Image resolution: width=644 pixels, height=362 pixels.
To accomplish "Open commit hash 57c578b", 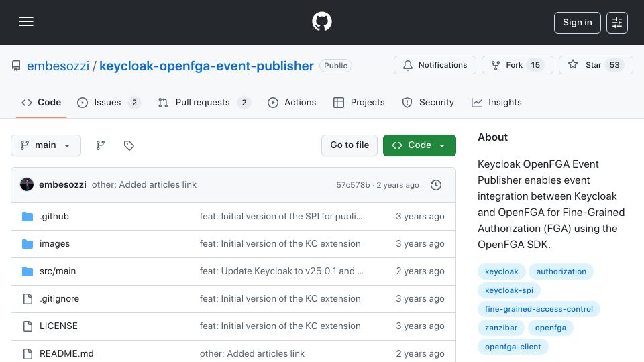I will tap(353, 185).
